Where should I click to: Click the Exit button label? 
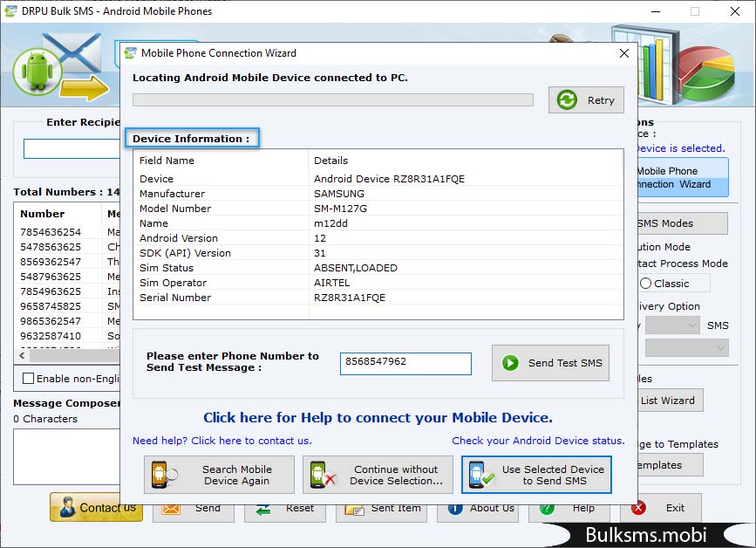click(675, 508)
